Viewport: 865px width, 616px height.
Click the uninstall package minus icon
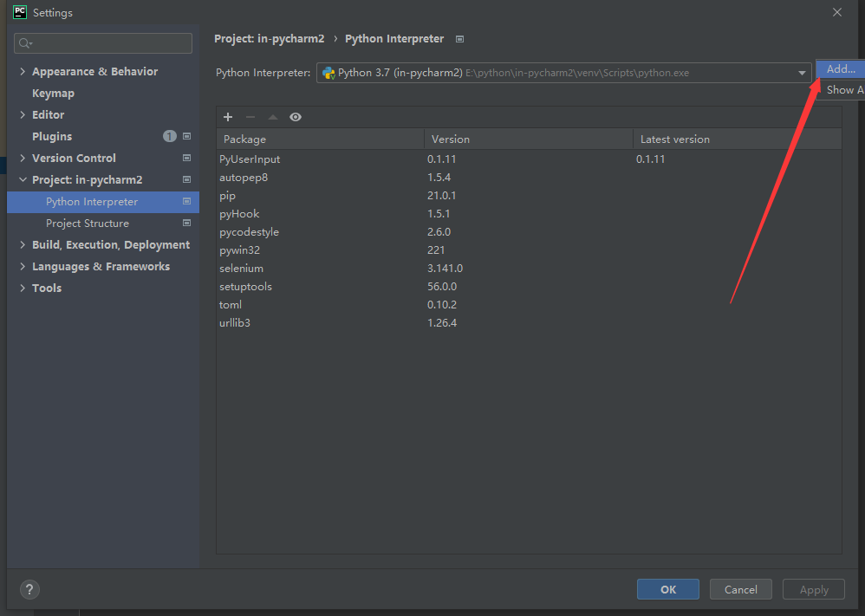[250, 117]
